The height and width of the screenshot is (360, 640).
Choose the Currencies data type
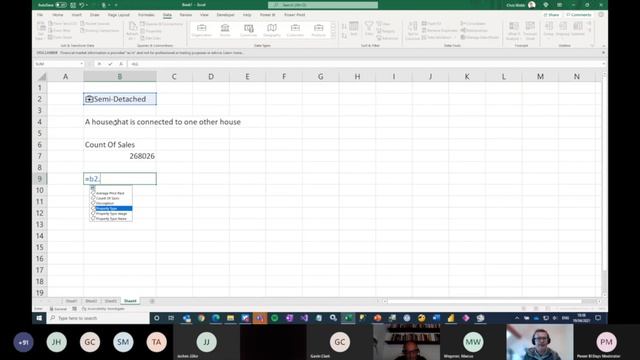tap(248, 31)
